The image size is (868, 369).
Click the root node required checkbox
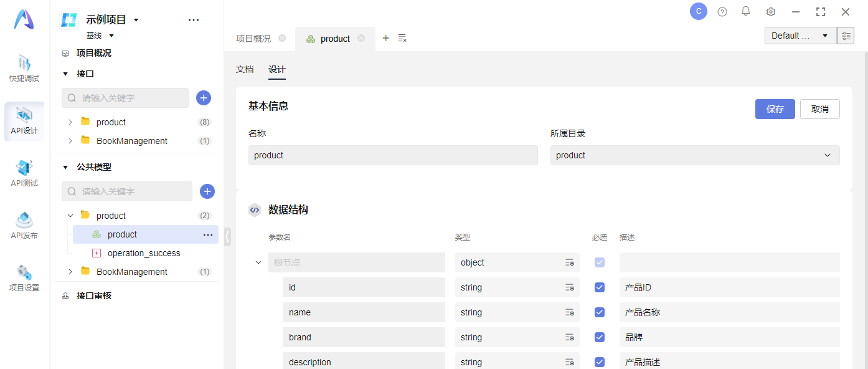[x=600, y=262]
